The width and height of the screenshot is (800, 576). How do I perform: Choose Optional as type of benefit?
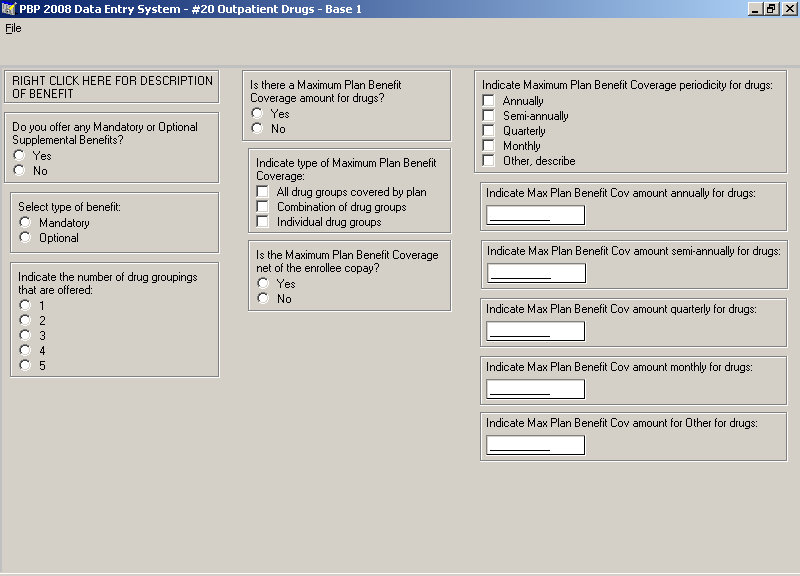(25, 237)
